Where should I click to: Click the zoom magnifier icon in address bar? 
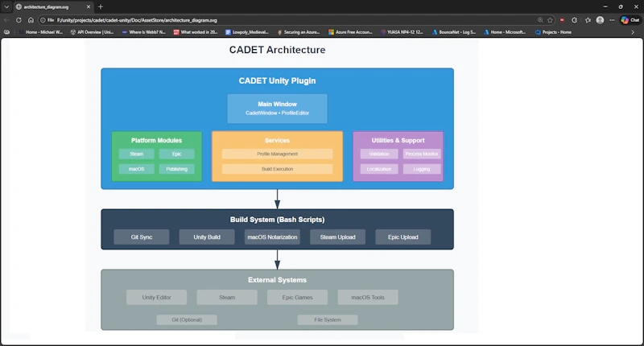click(540, 20)
